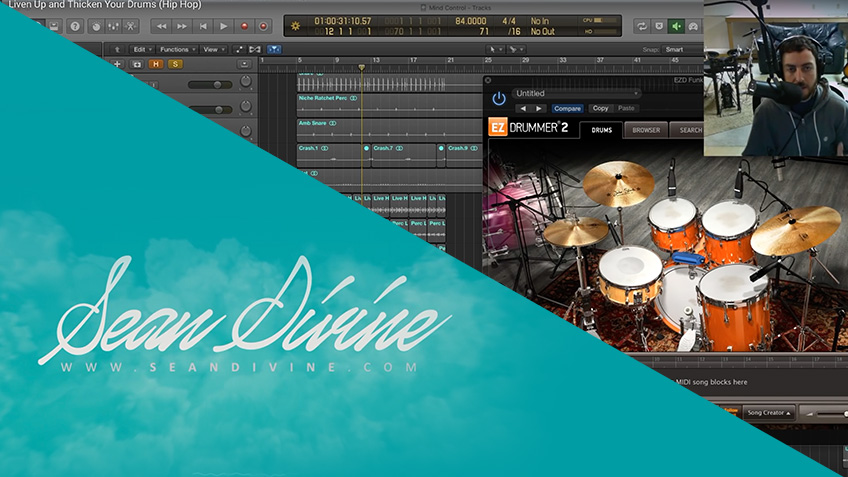The height and width of the screenshot is (477, 848).
Task: Click the first track pan knob
Action: click(246, 81)
